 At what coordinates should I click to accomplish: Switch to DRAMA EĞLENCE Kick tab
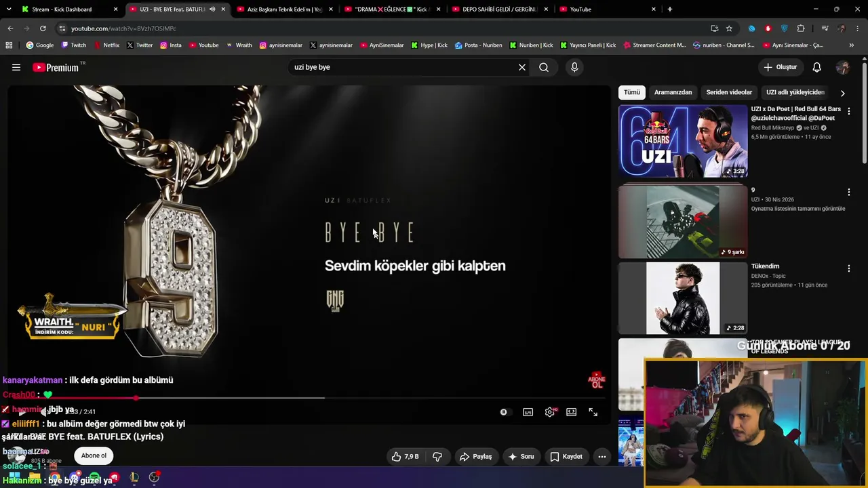tap(392, 9)
